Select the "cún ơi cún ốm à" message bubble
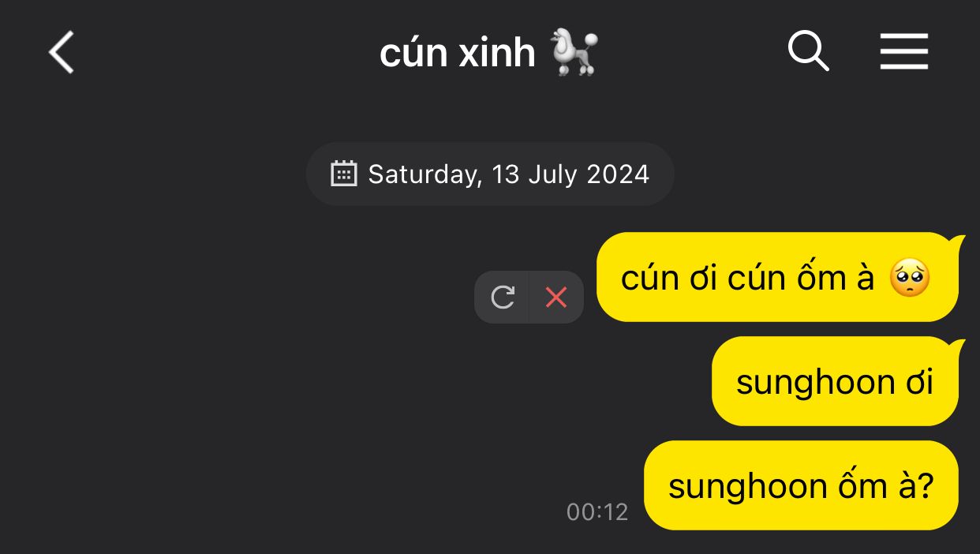 point(778,277)
